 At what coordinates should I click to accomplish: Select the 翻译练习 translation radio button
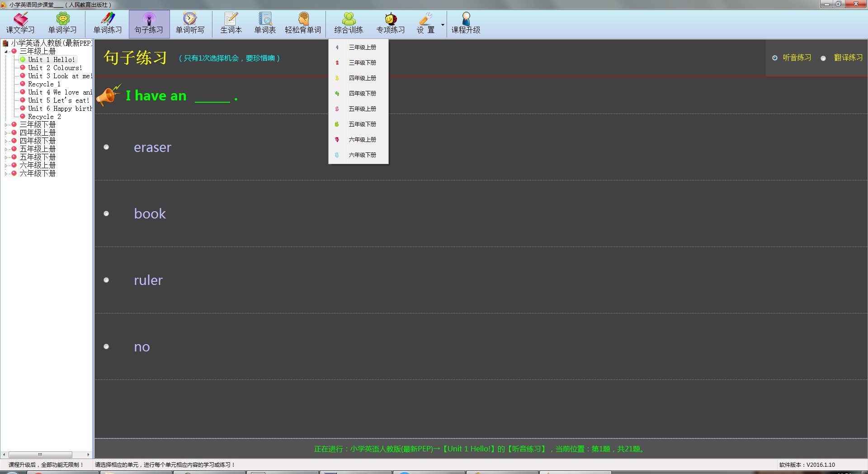[x=823, y=58]
